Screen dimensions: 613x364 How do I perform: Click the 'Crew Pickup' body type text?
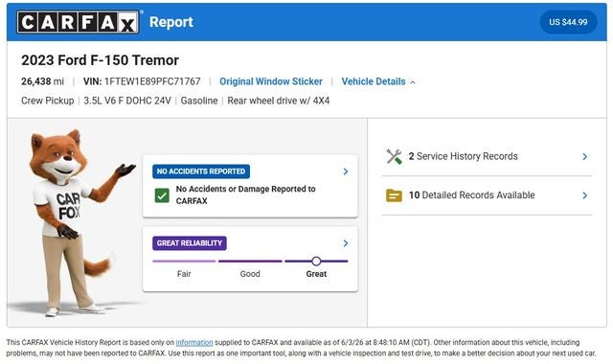[48, 101]
